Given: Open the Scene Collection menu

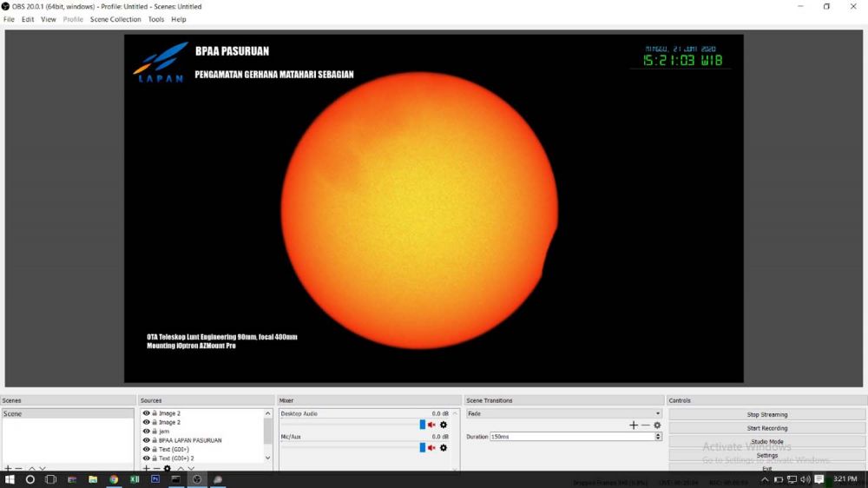Looking at the screenshot, I should [x=115, y=19].
